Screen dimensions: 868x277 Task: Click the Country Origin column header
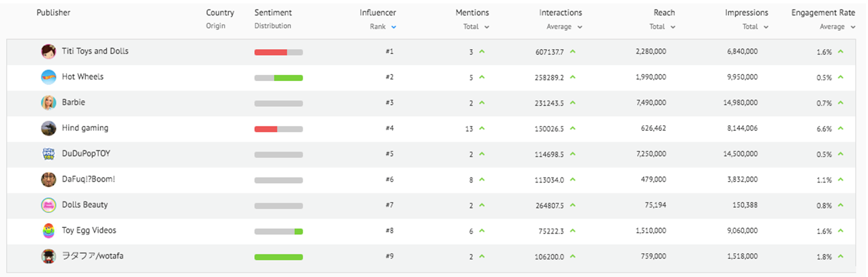219,13
